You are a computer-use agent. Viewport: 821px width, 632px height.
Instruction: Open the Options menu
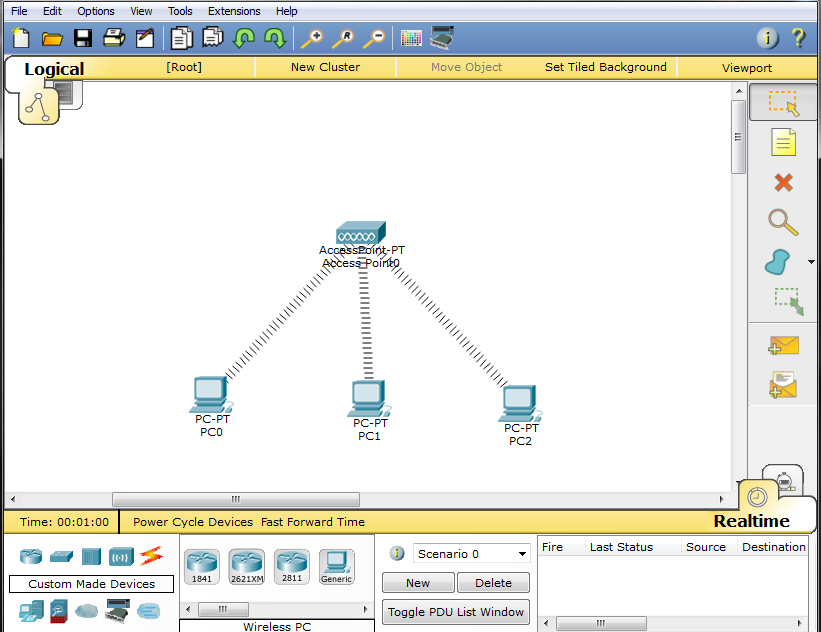(x=96, y=11)
